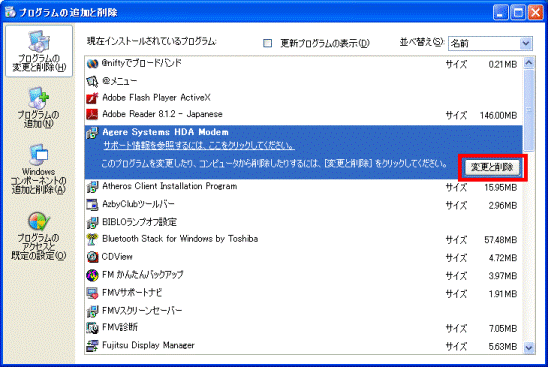The image size is (548, 367).
Task: Select Atheros Client Installation Program entry
Action: point(303,187)
